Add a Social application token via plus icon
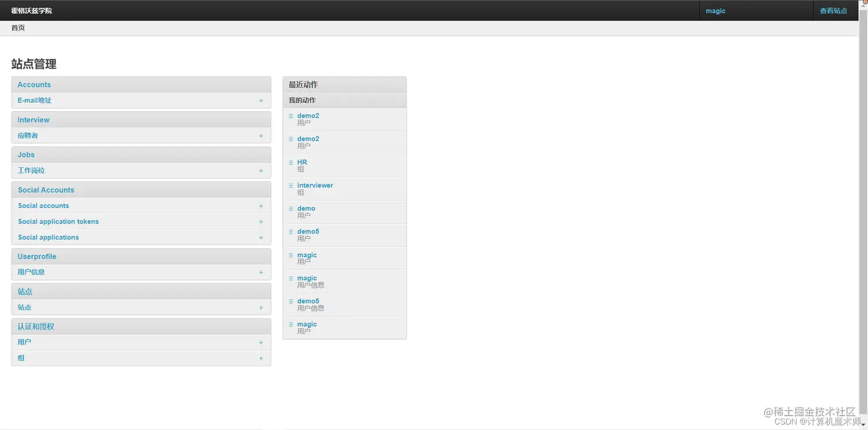Image resolution: width=868 pixels, height=430 pixels. point(261,222)
